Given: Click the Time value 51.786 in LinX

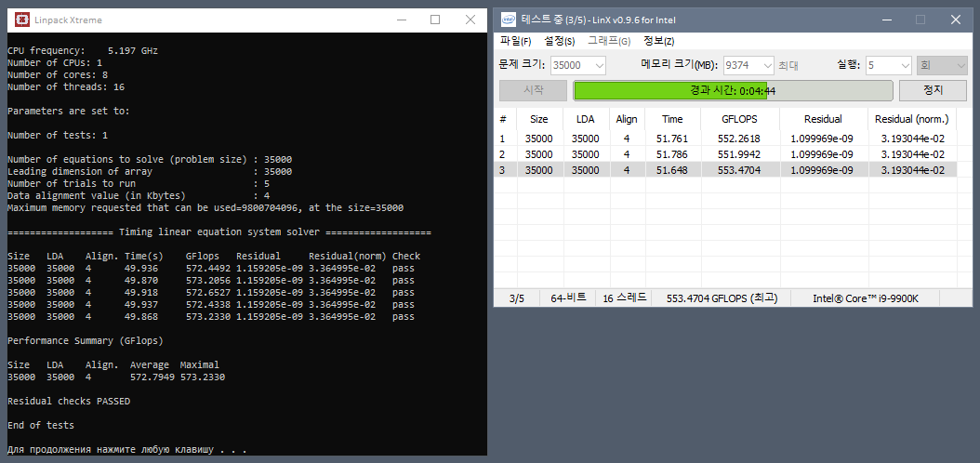Looking at the screenshot, I should coord(671,154).
